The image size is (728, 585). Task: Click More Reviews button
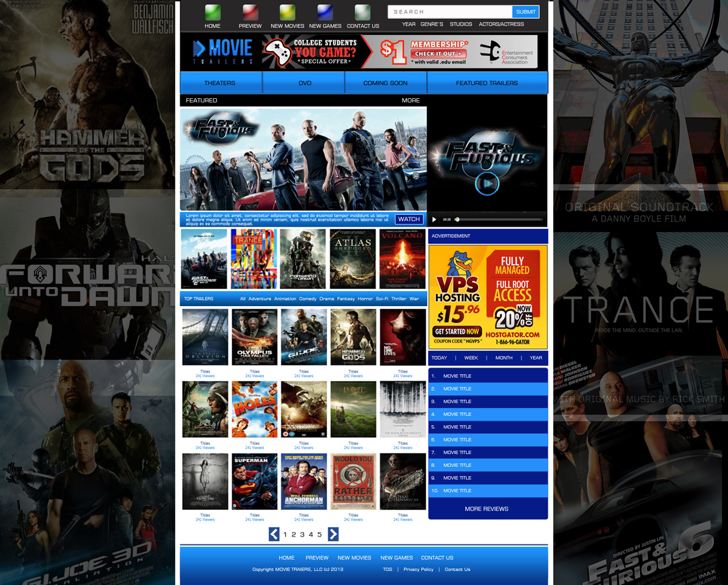point(487,509)
